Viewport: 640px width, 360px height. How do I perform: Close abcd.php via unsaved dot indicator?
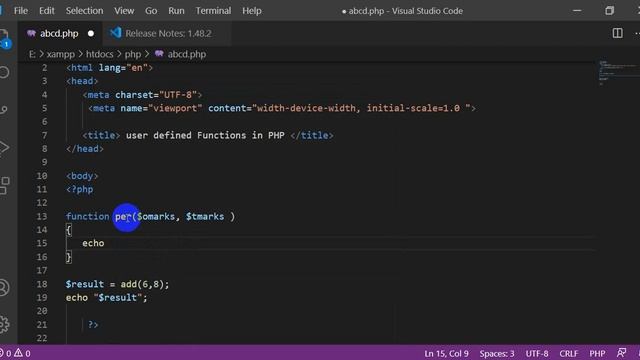click(91, 33)
